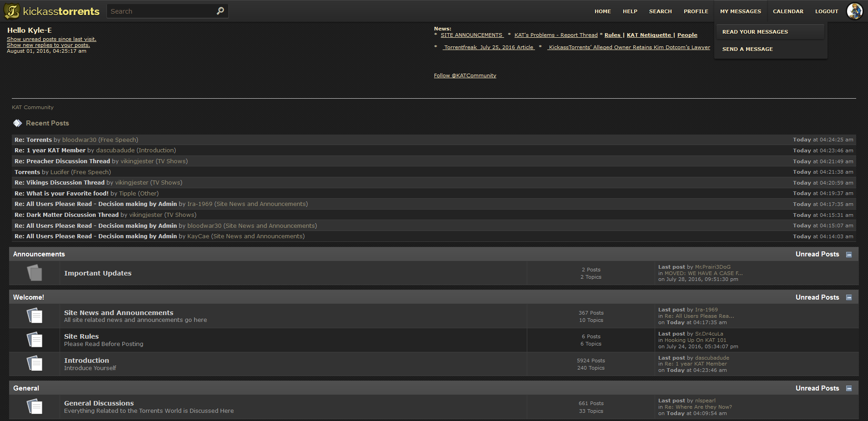Open Hooking Up On KAT 101 topic
868x421 pixels.
pos(696,340)
